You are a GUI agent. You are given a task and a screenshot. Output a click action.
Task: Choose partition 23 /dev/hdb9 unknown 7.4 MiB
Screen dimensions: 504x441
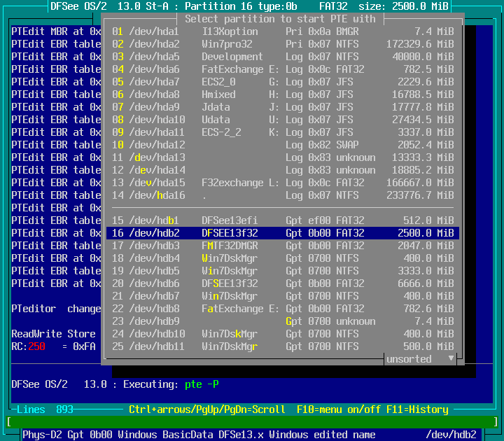point(280,321)
